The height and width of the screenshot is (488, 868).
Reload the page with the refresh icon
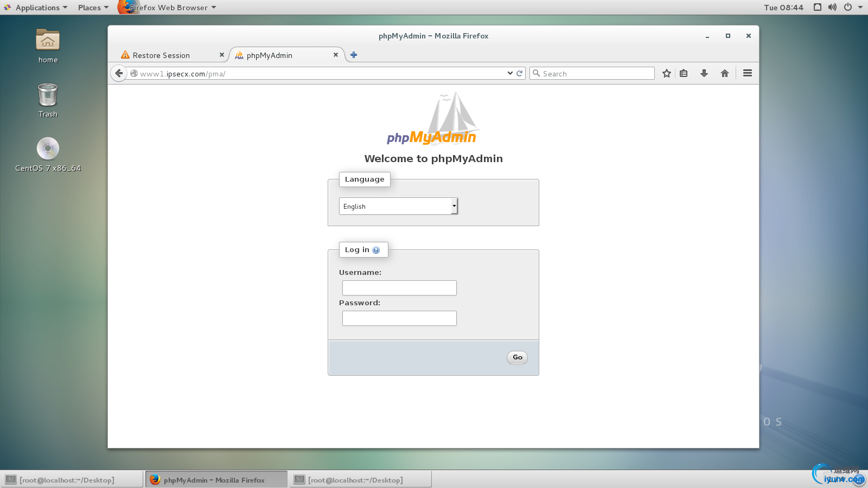pyautogui.click(x=519, y=73)
